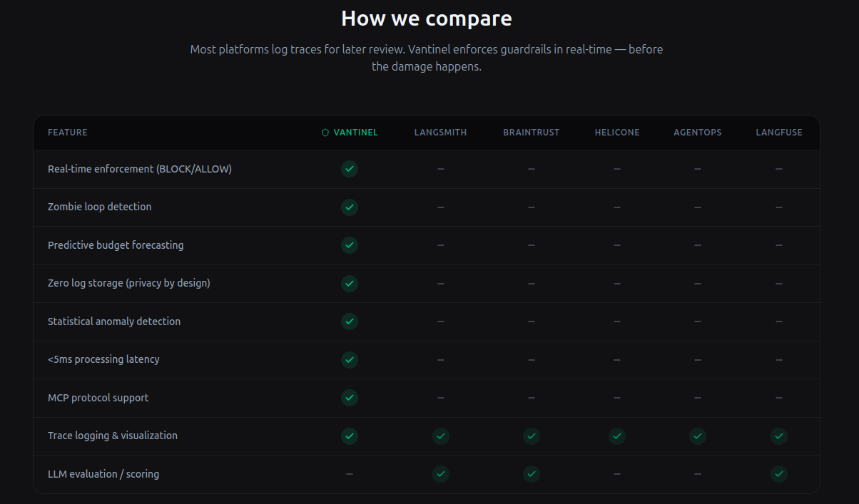Click Vantinel checkmark for Real-time enforcement
The image size is (859, 504).
point(350,169)
